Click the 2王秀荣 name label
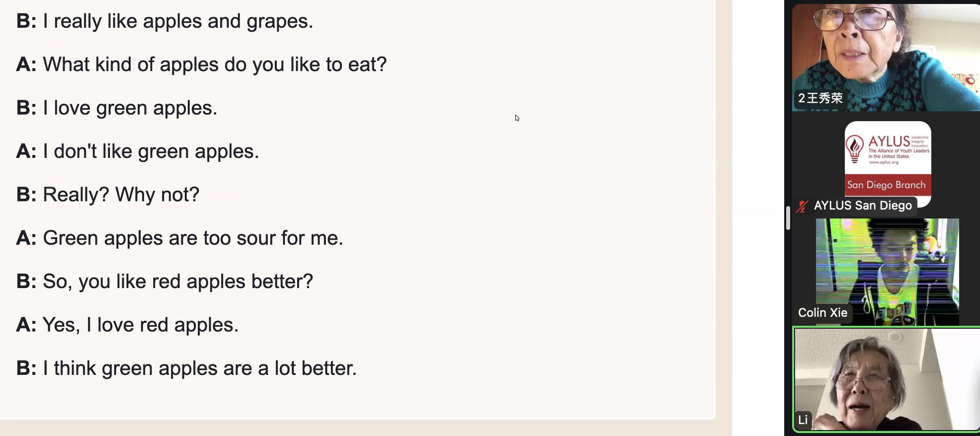Viewport: 980px width, 436px height. [820, 98]
